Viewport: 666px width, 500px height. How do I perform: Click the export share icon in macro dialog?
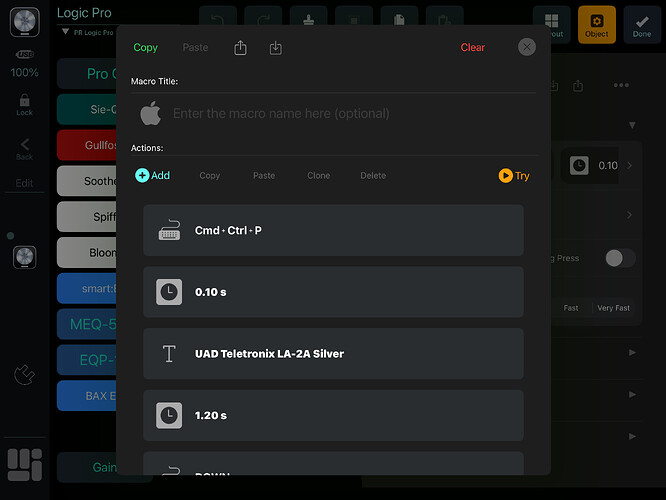click(240, 48)
